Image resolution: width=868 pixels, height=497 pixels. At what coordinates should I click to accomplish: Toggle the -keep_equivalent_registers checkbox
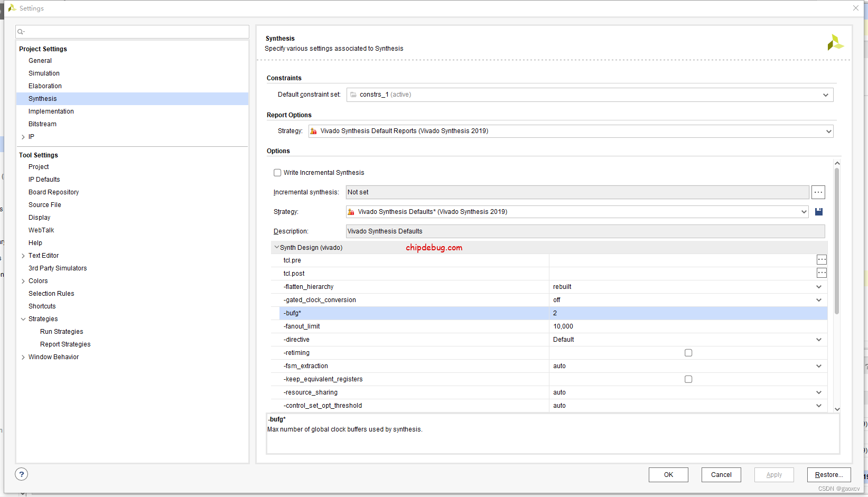click(688, 379)
